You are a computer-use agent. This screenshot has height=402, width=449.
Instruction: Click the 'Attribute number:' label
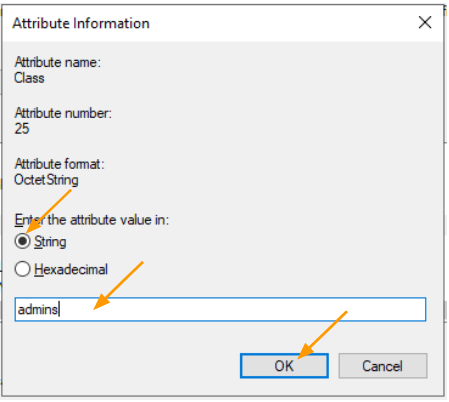63,113
